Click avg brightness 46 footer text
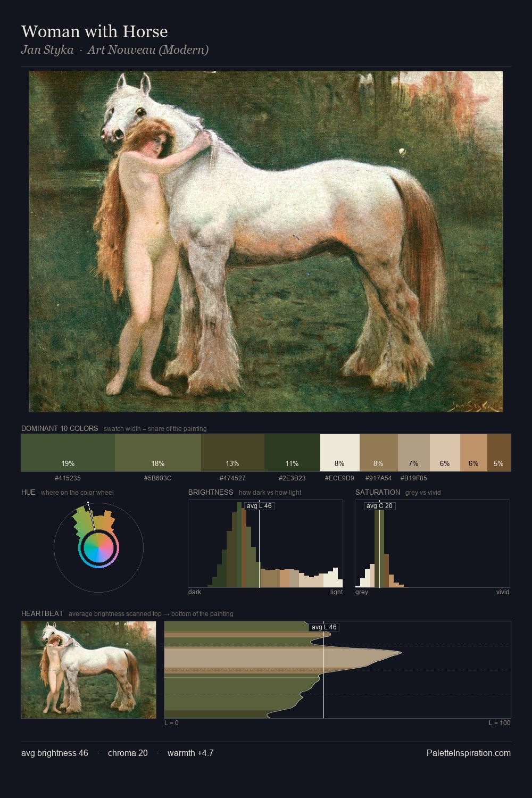 (55, 753)
